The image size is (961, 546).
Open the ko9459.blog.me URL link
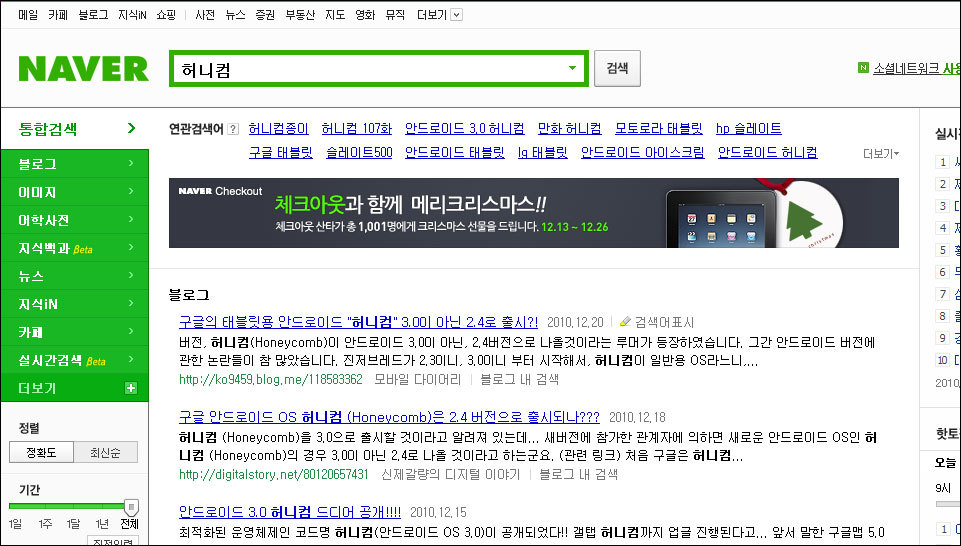271,379
